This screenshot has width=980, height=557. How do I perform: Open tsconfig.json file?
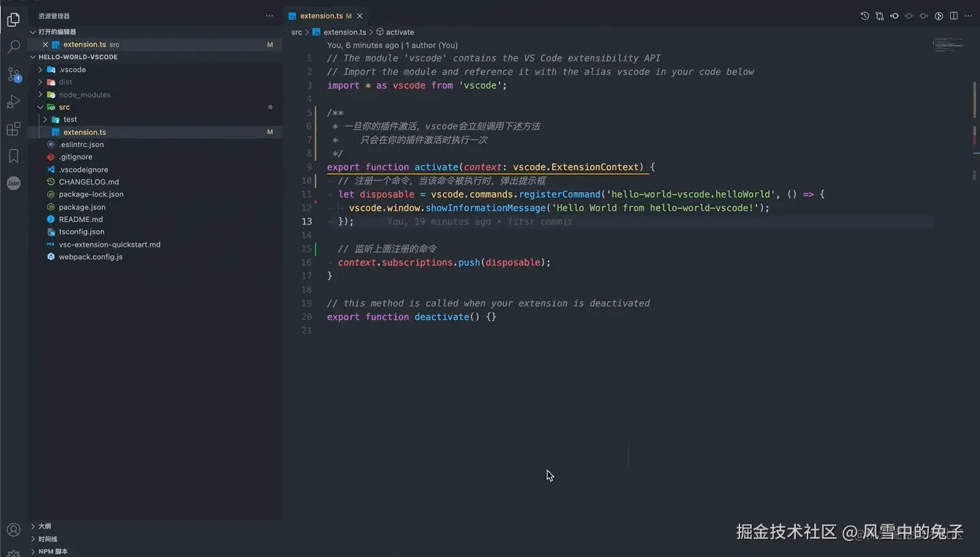[x=154, y=232]
